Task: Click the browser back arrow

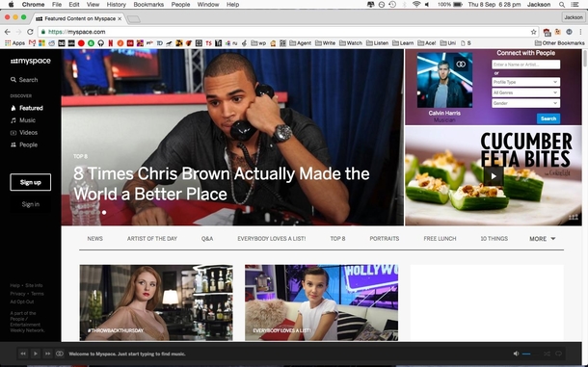Action: pos(8,32)
